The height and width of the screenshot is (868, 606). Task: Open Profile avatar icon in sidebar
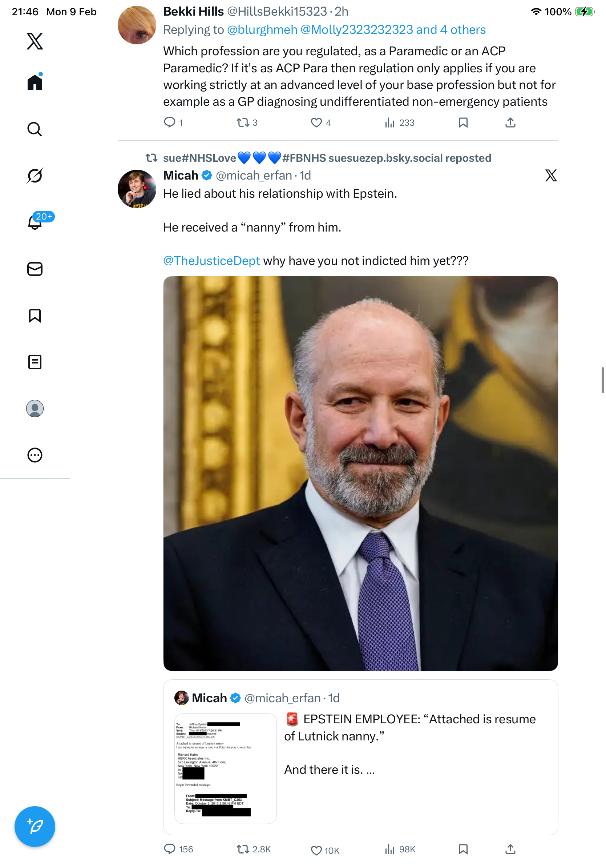pos(35,409)
